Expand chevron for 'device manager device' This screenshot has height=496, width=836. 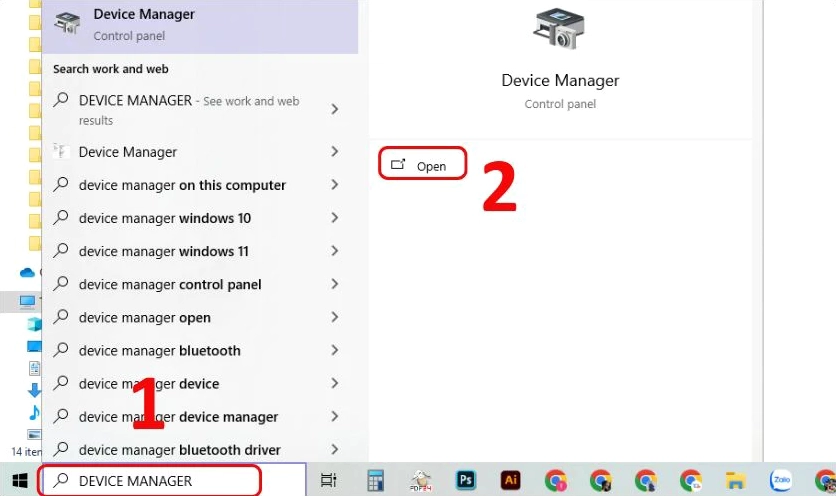(x=335, y=383)
